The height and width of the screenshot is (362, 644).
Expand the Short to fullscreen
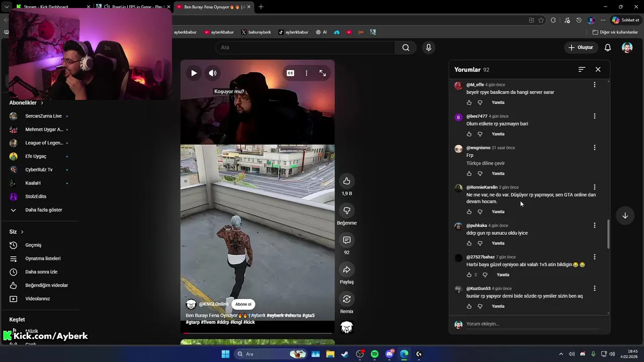click(323, 73)
